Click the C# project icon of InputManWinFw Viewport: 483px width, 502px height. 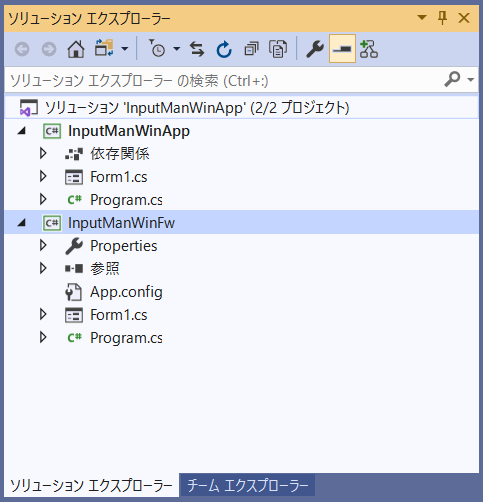click(x=52, y=223)
